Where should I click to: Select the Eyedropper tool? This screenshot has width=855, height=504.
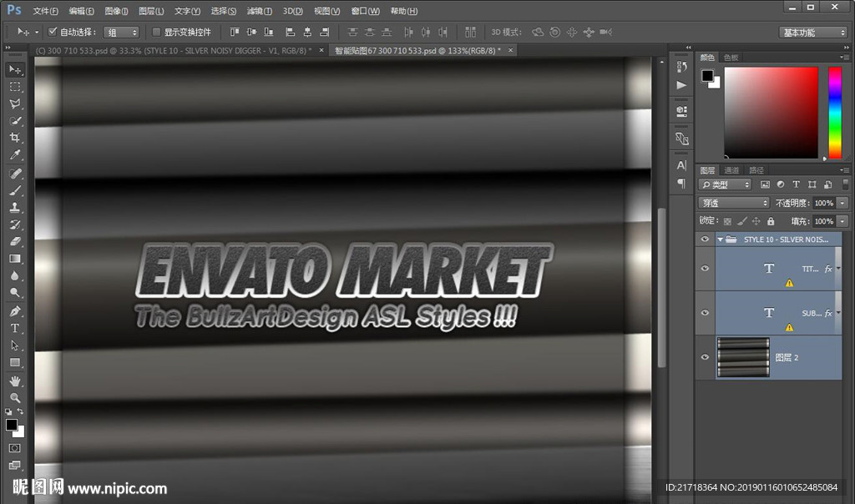pos(15,154)
